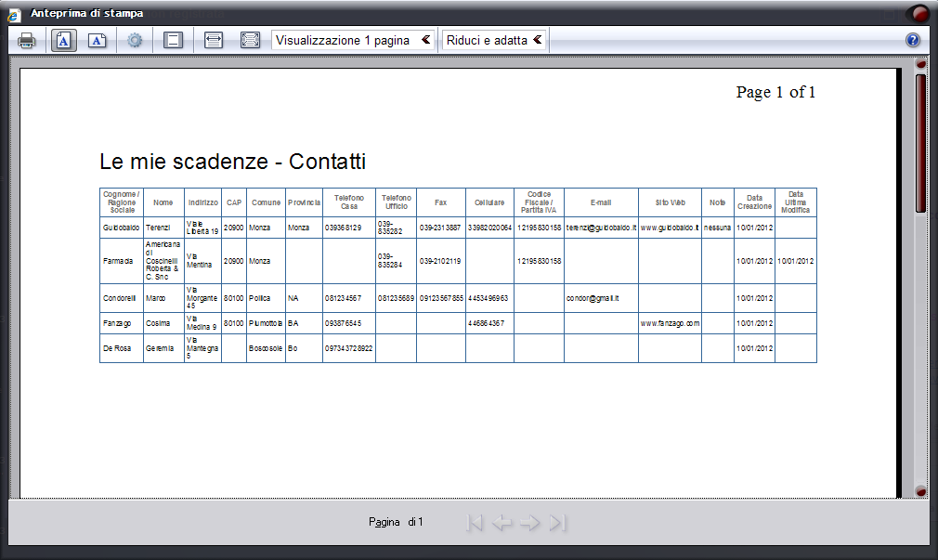
Task: Open the Visualizzazione 1 pagina dropdown
Action: click(353, 40)
